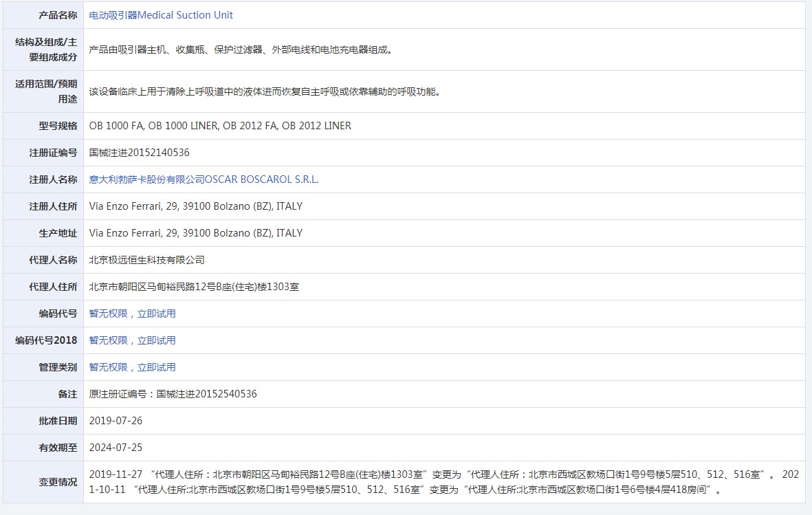Open the 电动吸引器Medical Suction Unit product link
Viewport: 812px width, 515px height.
click(160, 15)
